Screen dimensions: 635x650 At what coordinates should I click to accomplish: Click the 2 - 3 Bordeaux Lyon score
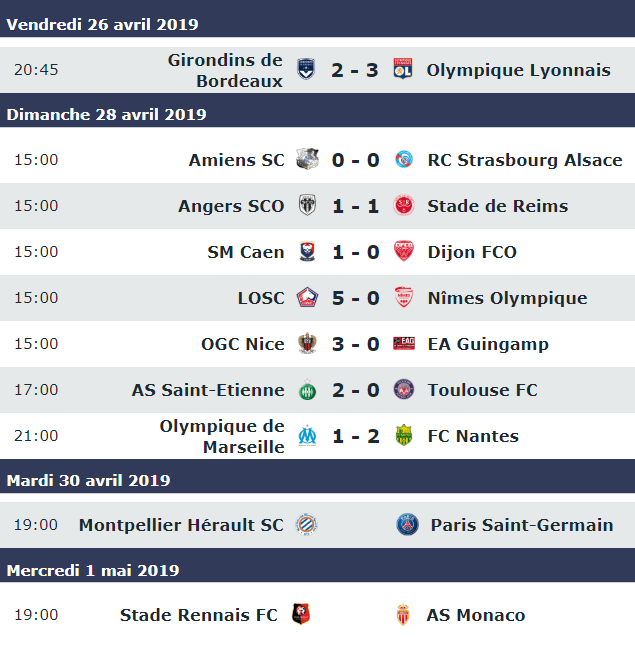coord(354,70)
